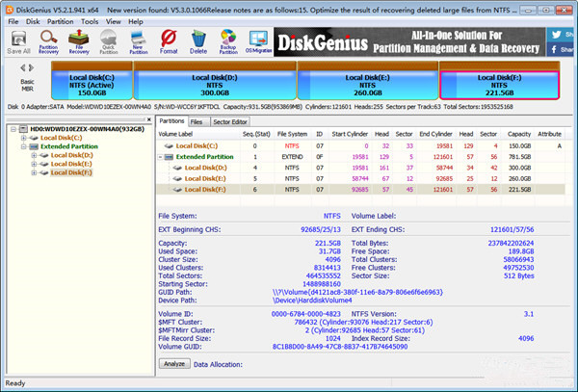Launch the Backup Partition tool
The height and width of the screenshot is (392, 578).
227,39
